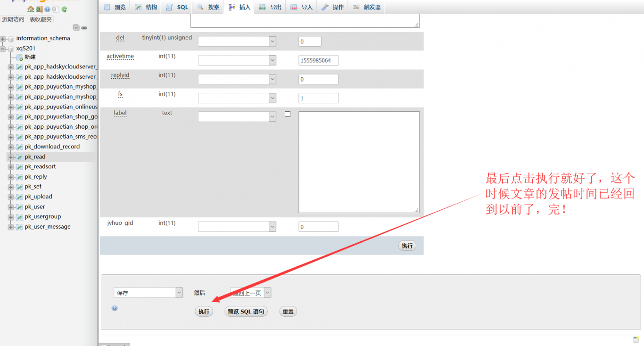Click the reload navigation panel icon

[64, 9]
